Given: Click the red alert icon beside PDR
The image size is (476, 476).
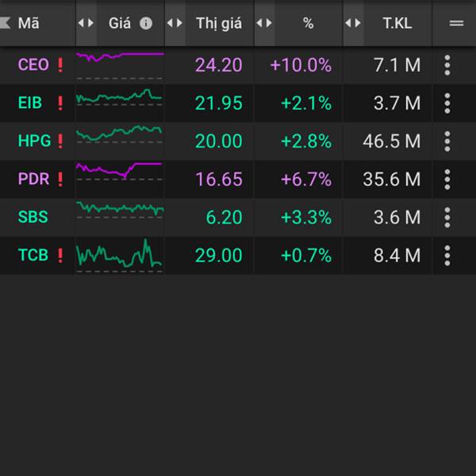Looking at the screenshot, I should tap(60, 179).
